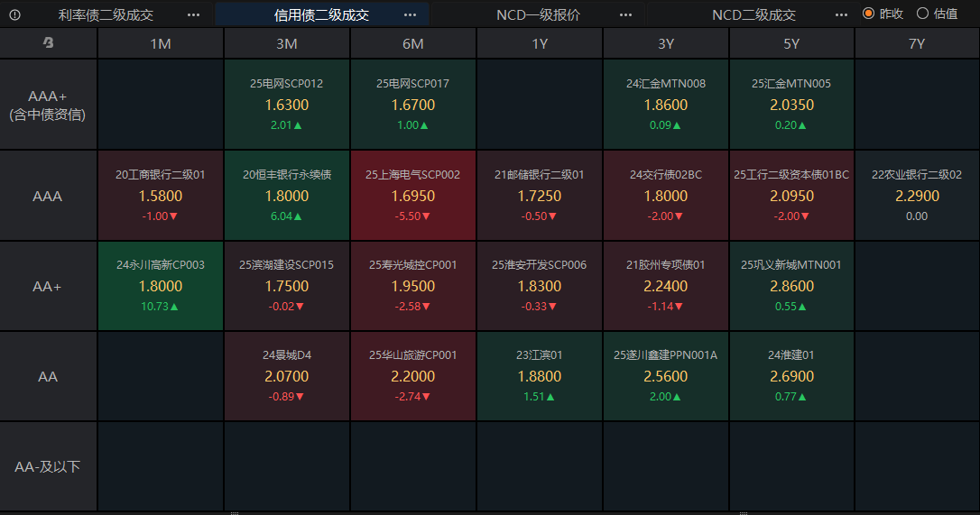Image resolution: width=980 pixels, height=515 pixels.
Task: Open the 25电网SCP012 bond cell
Action: [x=287, y=105]
